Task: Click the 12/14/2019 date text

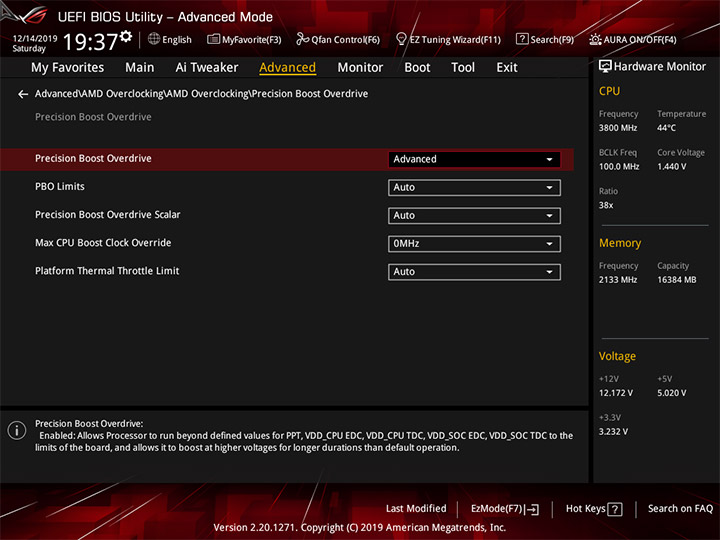Action: tap(35, 39)
